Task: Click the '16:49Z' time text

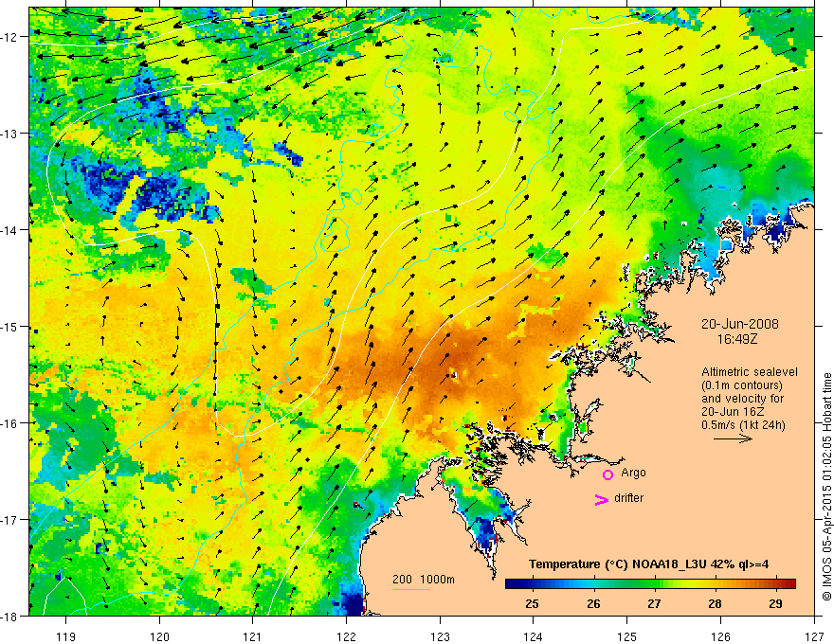Action: click(x=736, y=339)
